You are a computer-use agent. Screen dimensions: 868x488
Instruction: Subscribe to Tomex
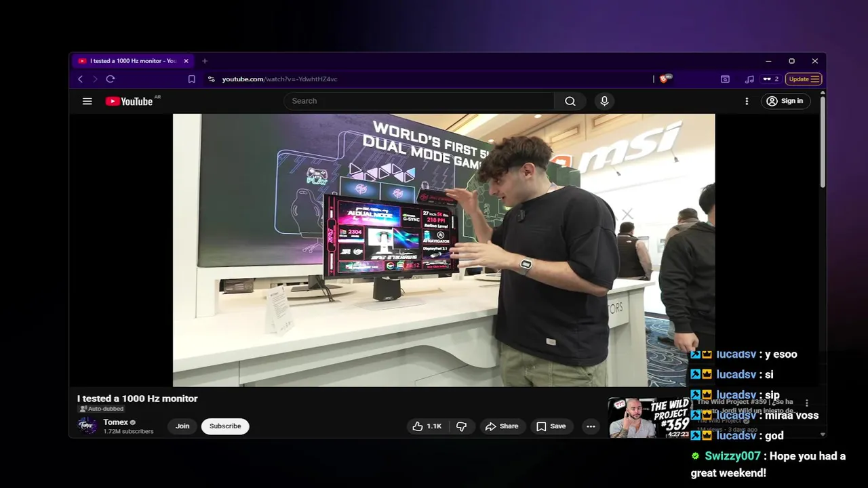225,426
